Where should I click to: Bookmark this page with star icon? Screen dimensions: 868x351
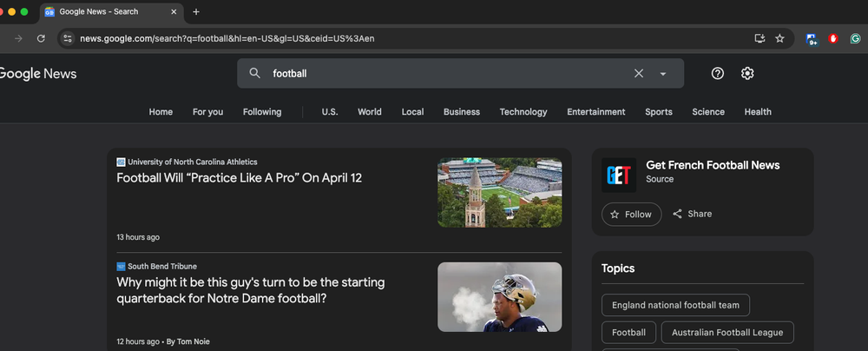pyautogui.click(x=779, y=38)
